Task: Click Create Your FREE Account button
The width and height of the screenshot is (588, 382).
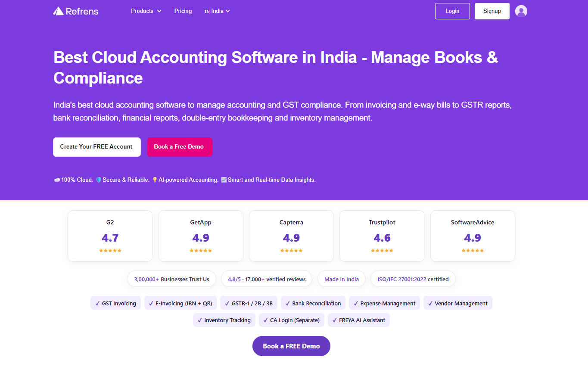Action: (x=97, y=147)
